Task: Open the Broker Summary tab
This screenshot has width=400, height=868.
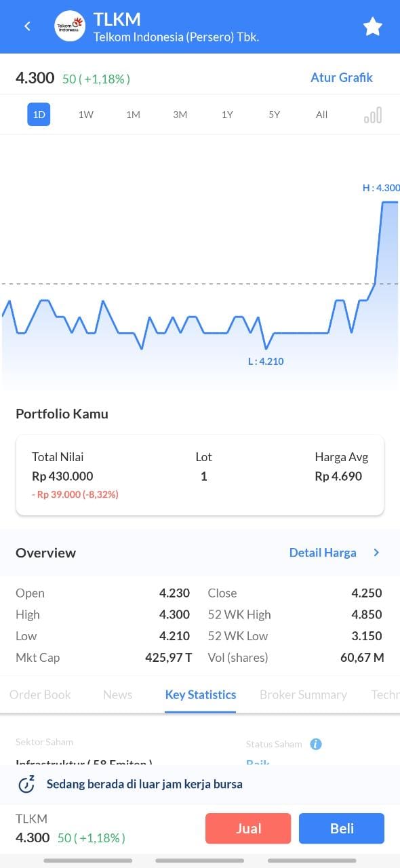Action: click(x=303, y=694)
